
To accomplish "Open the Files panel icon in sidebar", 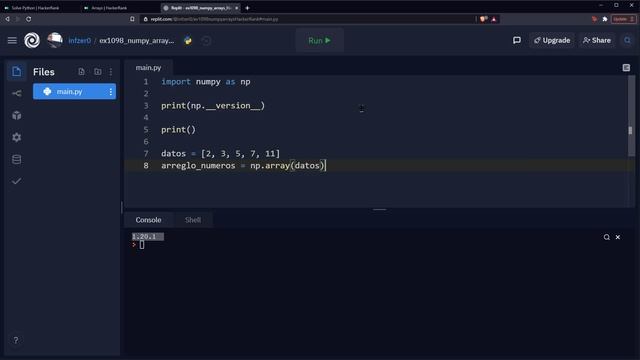I will pyautogui.click(x=17, y=71).
